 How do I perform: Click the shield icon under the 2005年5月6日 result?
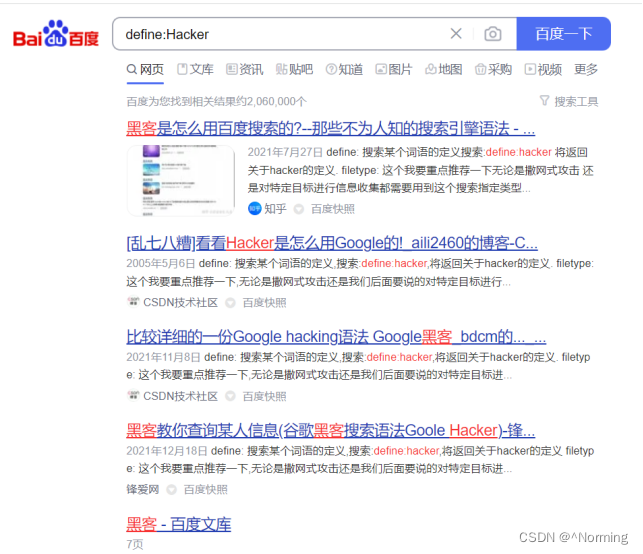(230, 303)
